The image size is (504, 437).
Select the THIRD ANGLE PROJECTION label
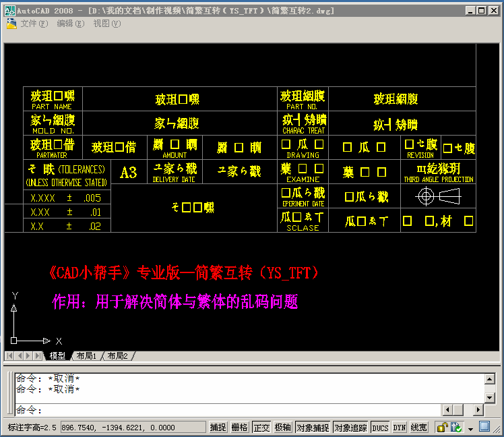coord(439,179)
